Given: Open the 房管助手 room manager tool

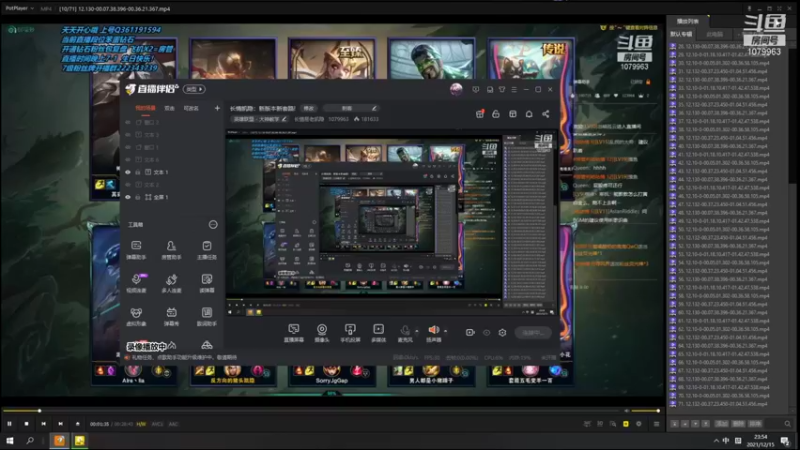Looking at the screenshot, I should pos(171,250).
